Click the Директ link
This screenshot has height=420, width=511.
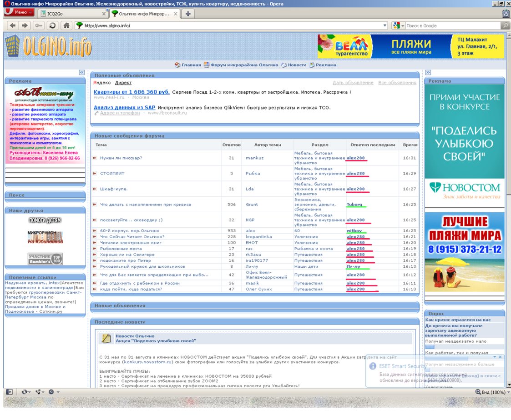pyautogui.click(x=123, y=83)
